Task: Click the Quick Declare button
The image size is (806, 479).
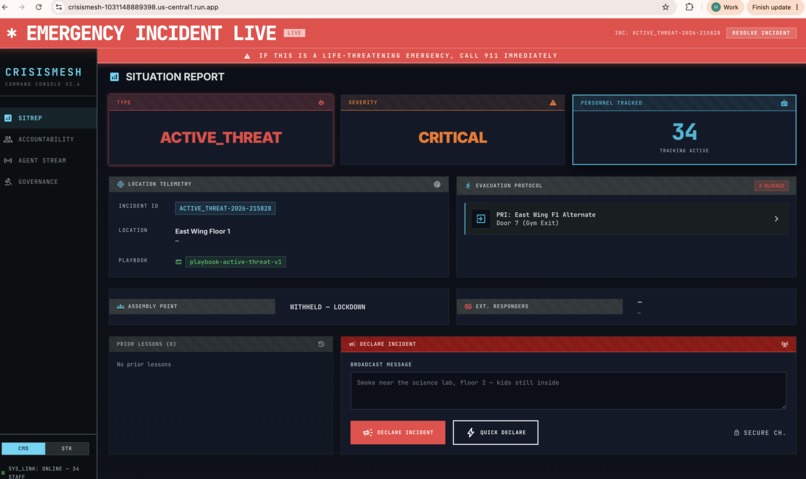Action: click(x=496, y=433)
